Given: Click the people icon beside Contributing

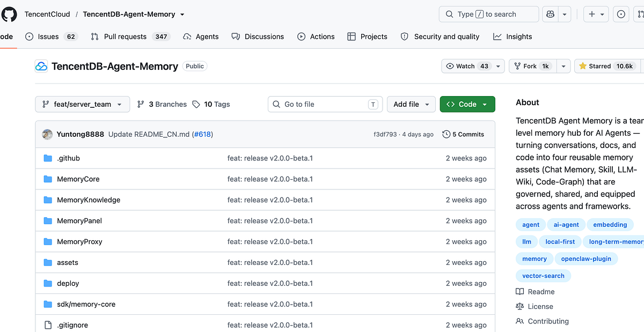Looking at the screenshot, I should [519, 321].
